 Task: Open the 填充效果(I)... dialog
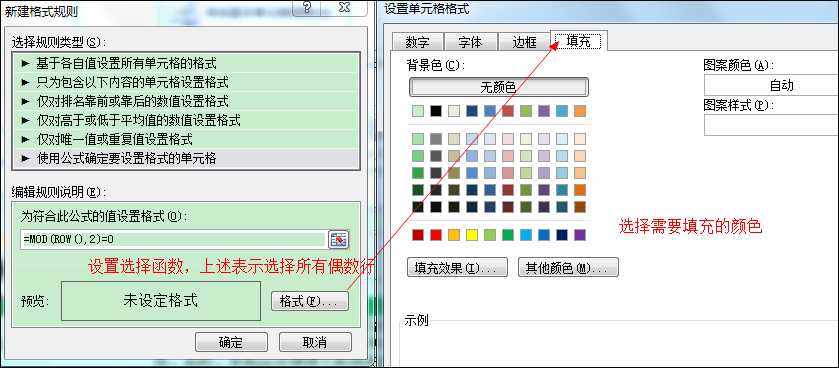click(457, 267)
